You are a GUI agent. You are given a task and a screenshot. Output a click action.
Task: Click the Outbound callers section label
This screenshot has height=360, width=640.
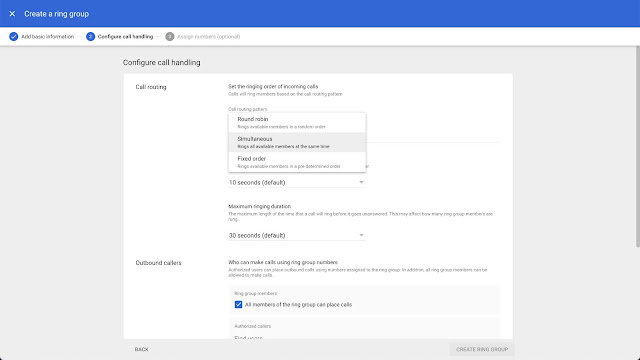(158, 263)
